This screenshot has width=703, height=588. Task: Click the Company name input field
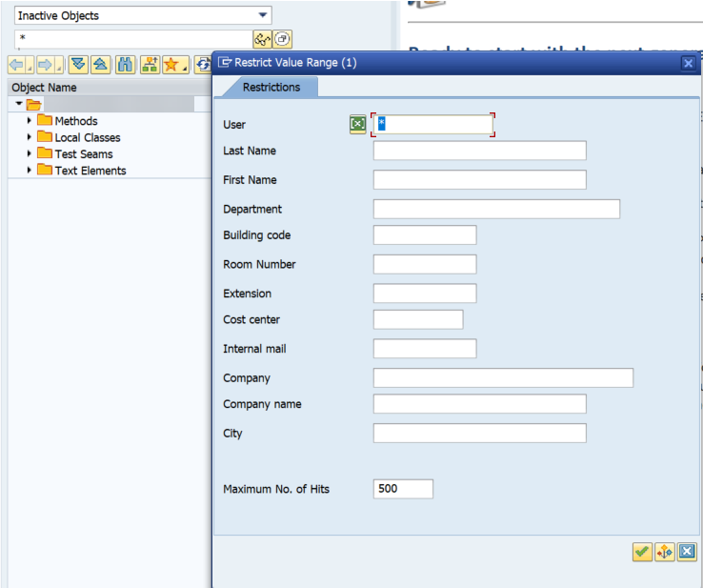point(480,404)
